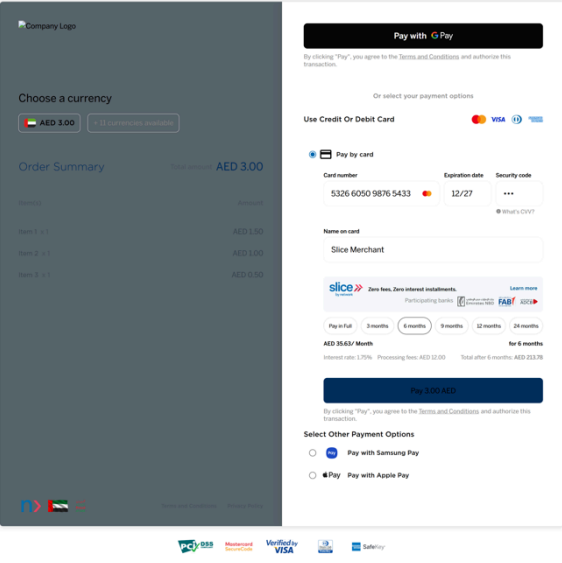Click the American Express SafeKey badge
562x563 pixels.
[368, 547]
